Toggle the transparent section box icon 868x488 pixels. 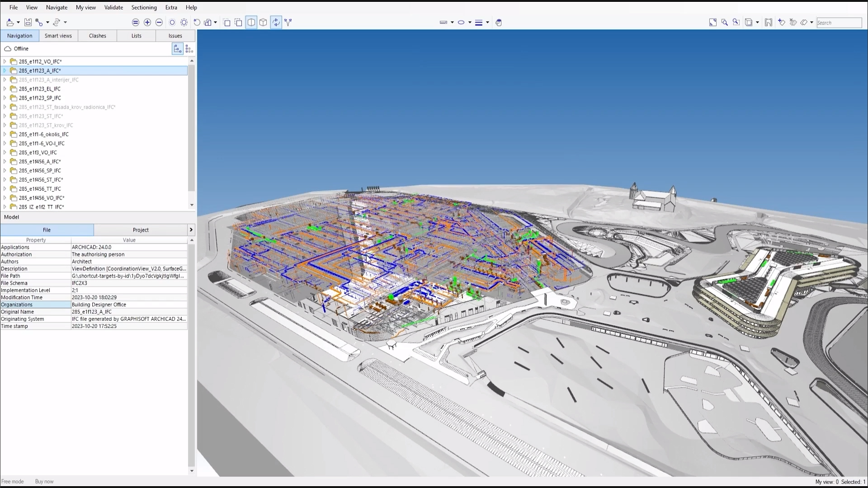point(251,23)
